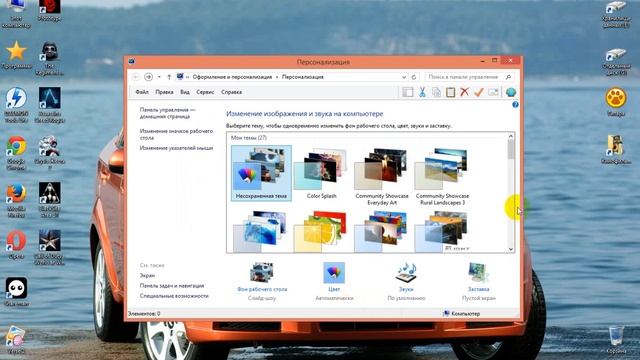This screenshot has height=360, width=640.
Task: Click the Copy toolbar icon
Action: coord(436,92)
